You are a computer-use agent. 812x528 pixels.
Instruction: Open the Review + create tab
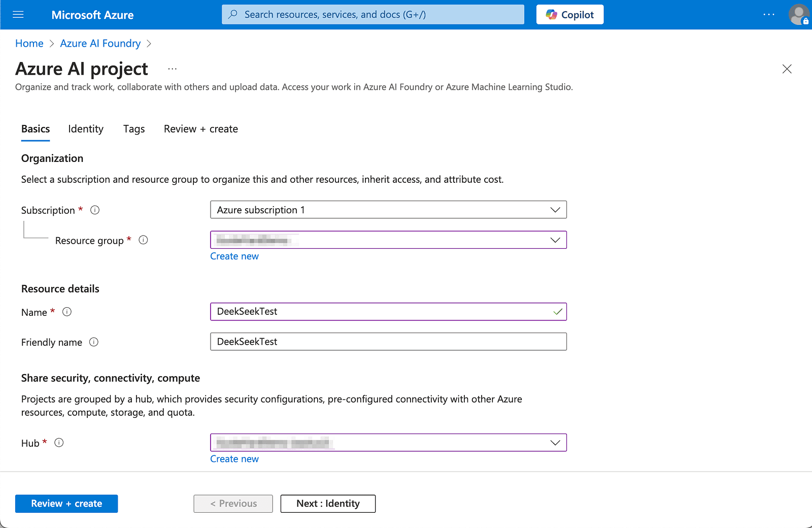tap(201, 129)
